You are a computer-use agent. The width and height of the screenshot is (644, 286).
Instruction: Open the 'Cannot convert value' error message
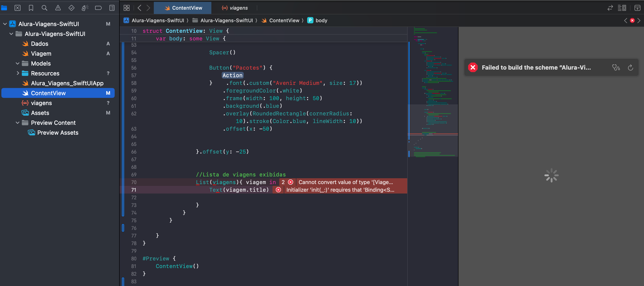pyautogui.click(x=346, y=182)
